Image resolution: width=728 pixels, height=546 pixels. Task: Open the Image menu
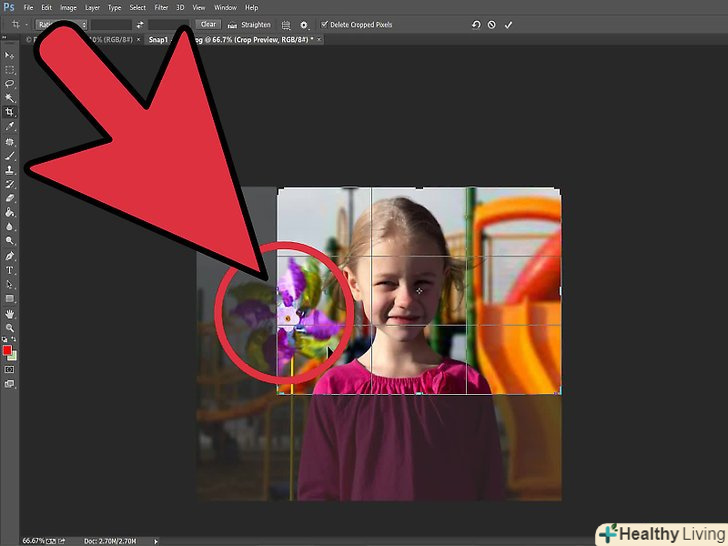pyautogui.click(x=68, y=7)
